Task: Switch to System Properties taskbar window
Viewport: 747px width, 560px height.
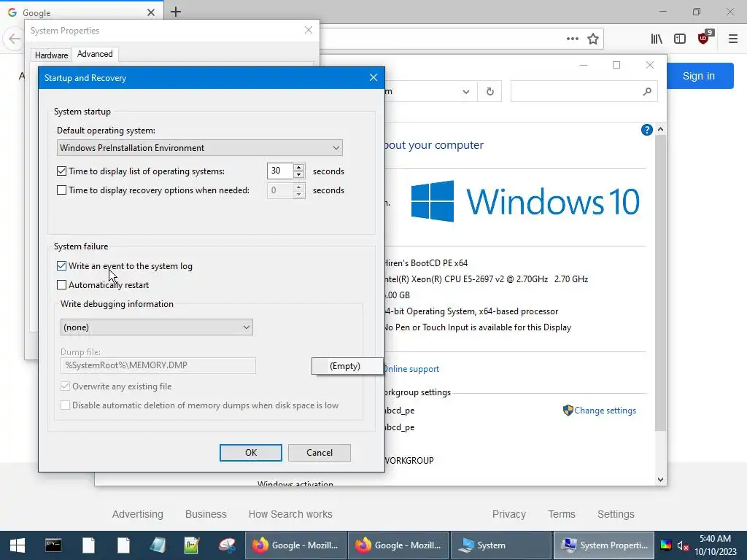Action: pyautogui.click(x=603, y=545)
